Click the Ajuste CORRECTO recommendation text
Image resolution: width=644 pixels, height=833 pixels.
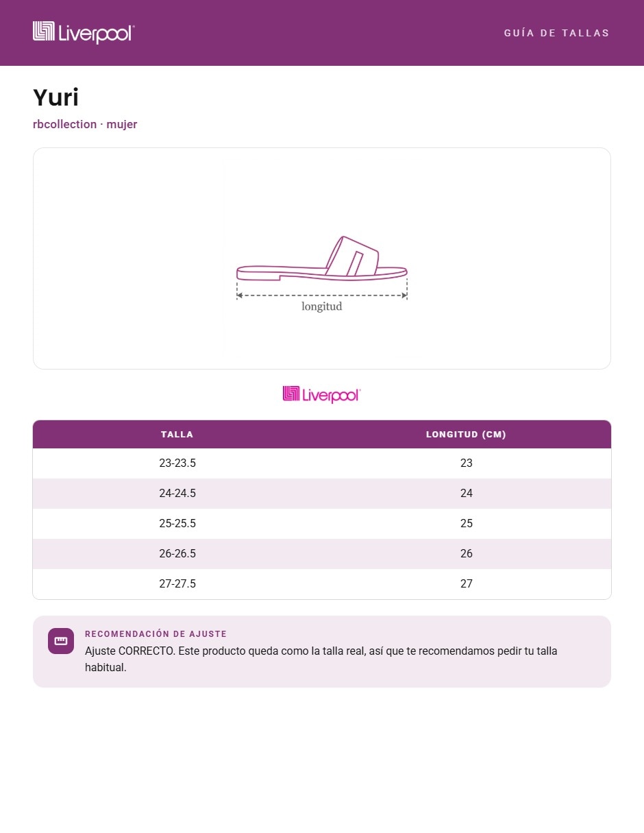pos(321,659)
